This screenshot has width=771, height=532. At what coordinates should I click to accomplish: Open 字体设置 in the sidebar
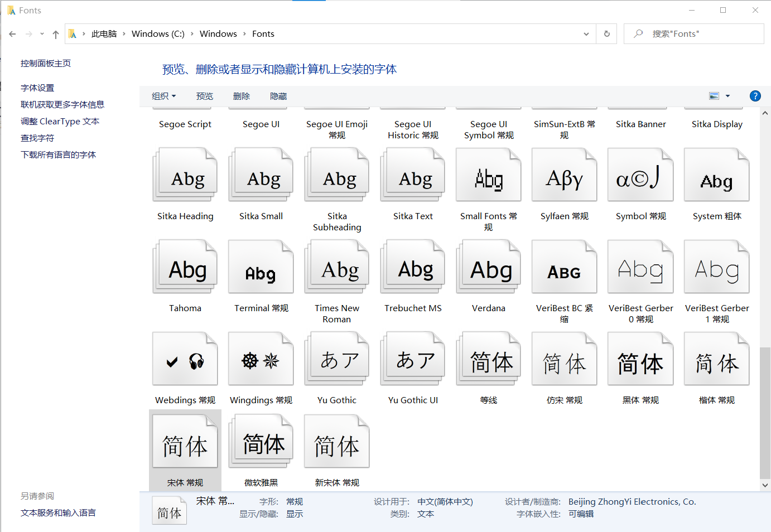[x=37, y=88]
